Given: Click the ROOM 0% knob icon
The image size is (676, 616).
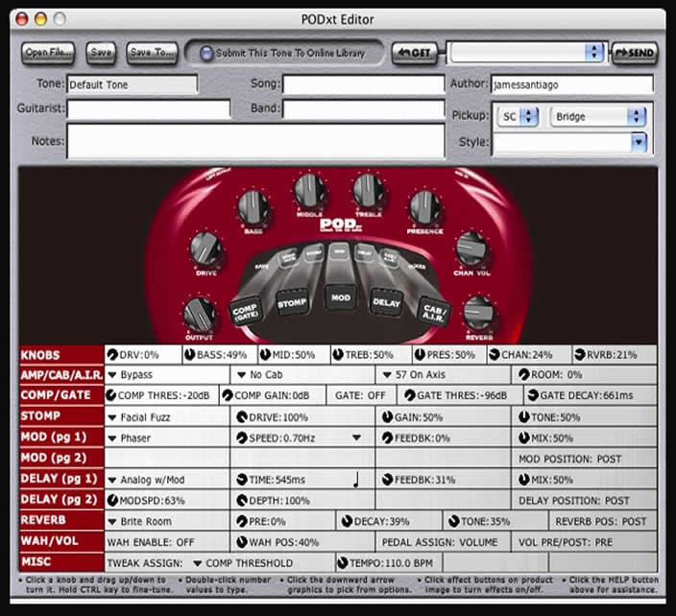Looking at the screenshot, I should (x=524, y=374).
